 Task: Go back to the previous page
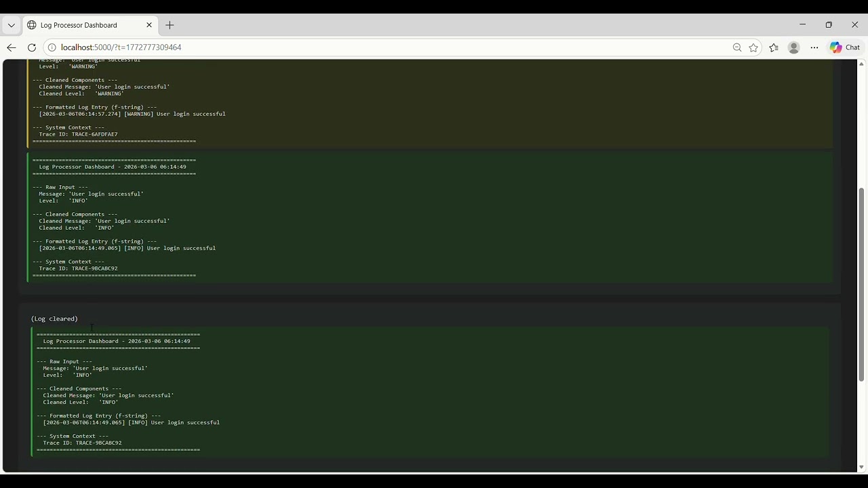[x=11, y=47]
